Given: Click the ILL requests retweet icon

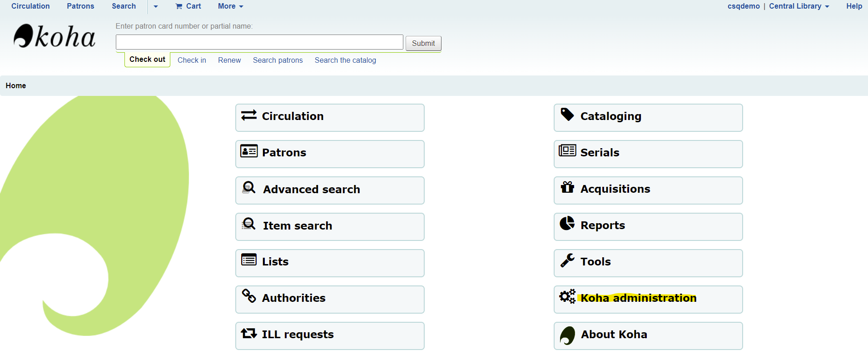Looking at the screenshot, I should click(x=249, y=333).
